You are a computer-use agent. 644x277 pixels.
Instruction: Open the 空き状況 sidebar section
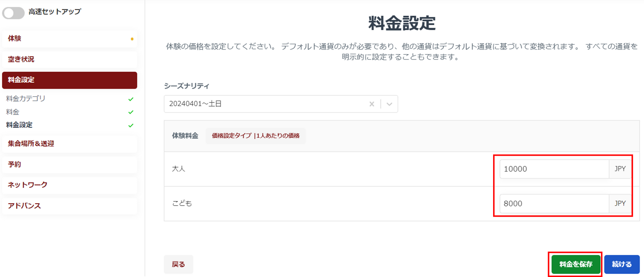(69, 60)
